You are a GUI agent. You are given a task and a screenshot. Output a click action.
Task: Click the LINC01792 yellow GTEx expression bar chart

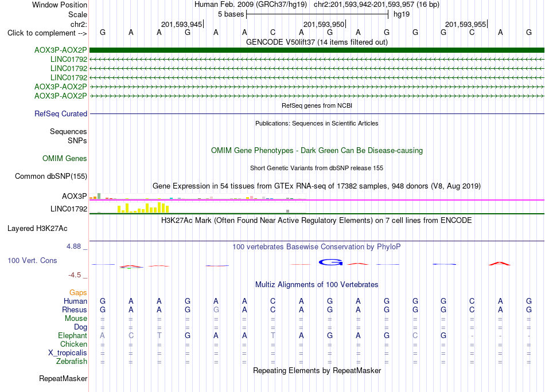197,208
